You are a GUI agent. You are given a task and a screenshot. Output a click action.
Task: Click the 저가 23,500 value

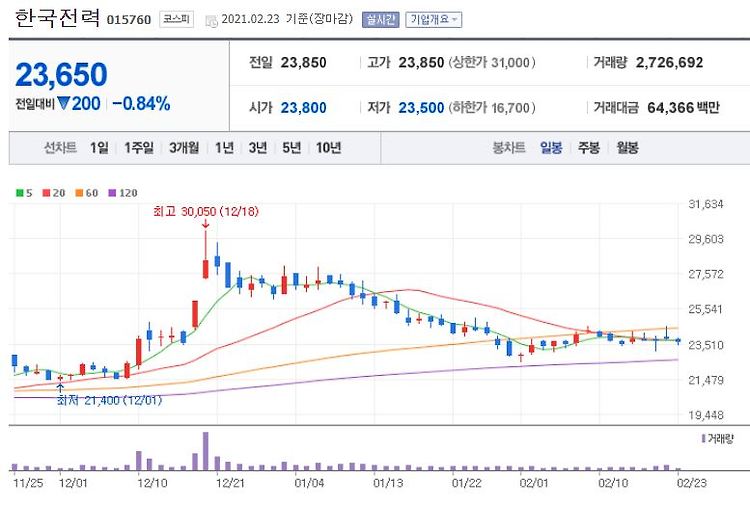[421, 108]
